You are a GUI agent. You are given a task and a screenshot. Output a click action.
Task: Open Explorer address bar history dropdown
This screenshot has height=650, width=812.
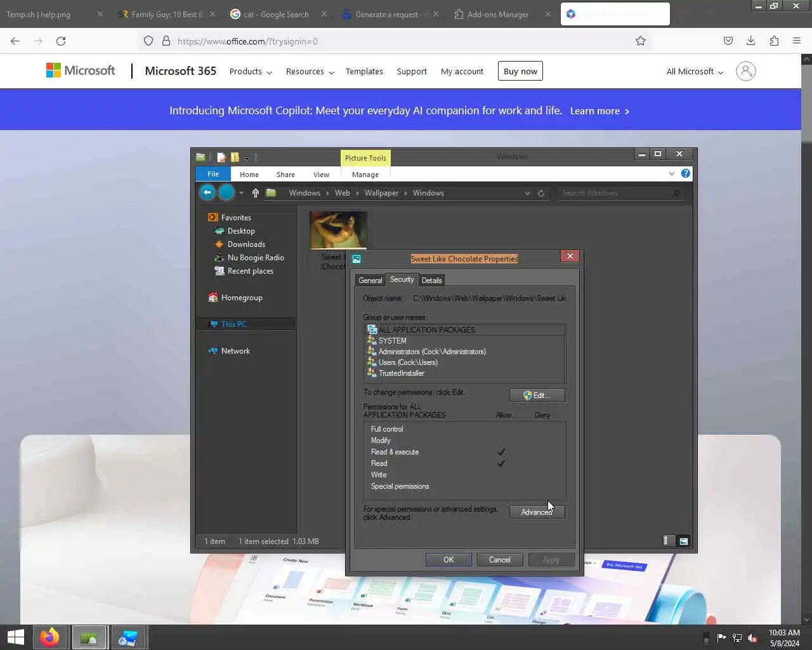(527, 193)
